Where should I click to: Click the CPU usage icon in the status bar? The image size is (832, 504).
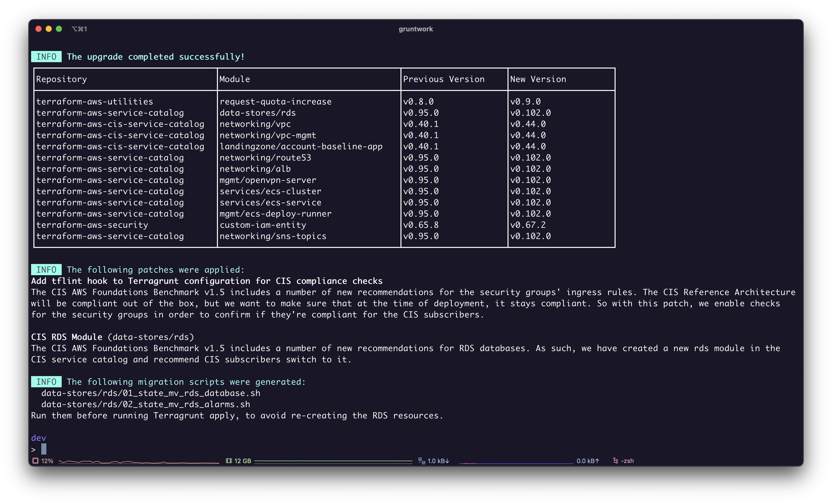point(35,461)
